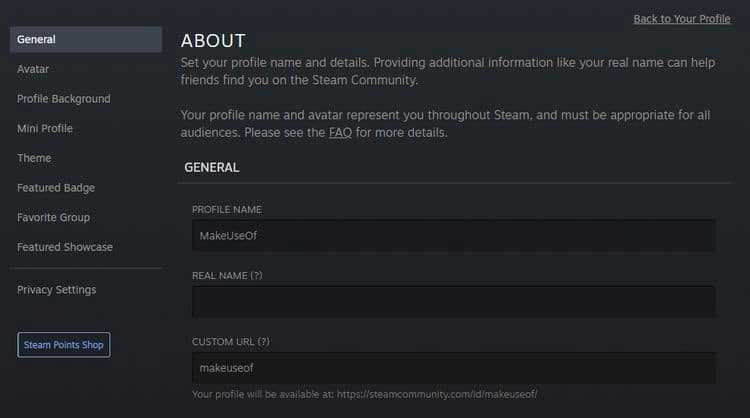Open Privacy Settings from sidebar
The image size is (750, 418).
coord(56,289)
